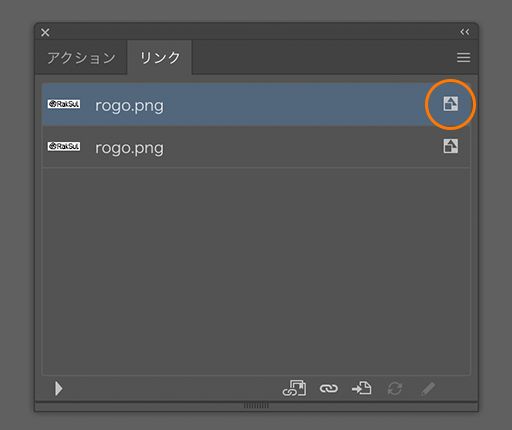Select the リンク tab
Viewport: 512px width, 430px height.
[x=160, y=57]
